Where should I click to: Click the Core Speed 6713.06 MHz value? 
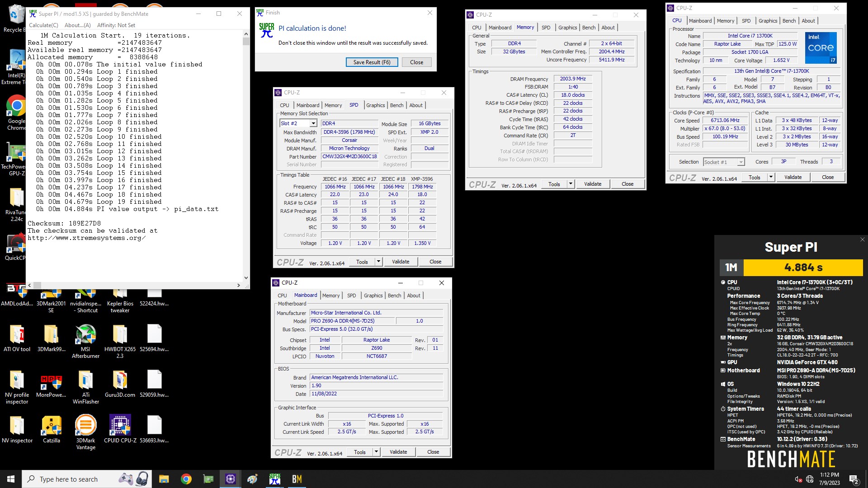[725, 121]
